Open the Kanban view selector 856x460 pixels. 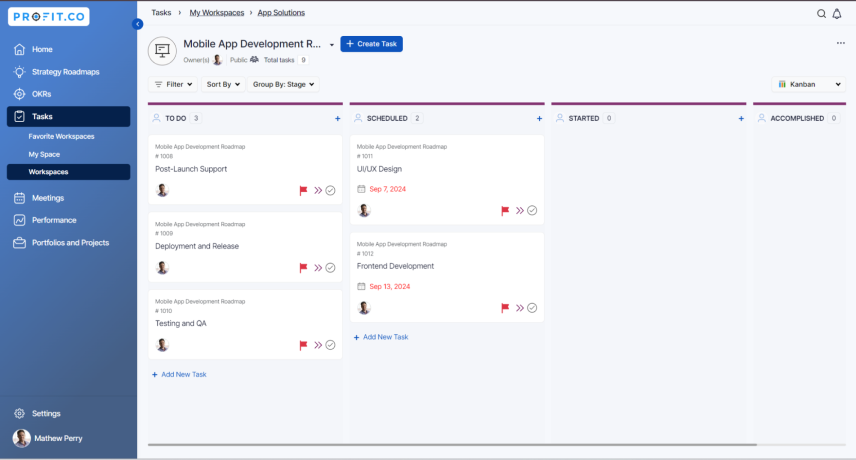pos(809,85)
